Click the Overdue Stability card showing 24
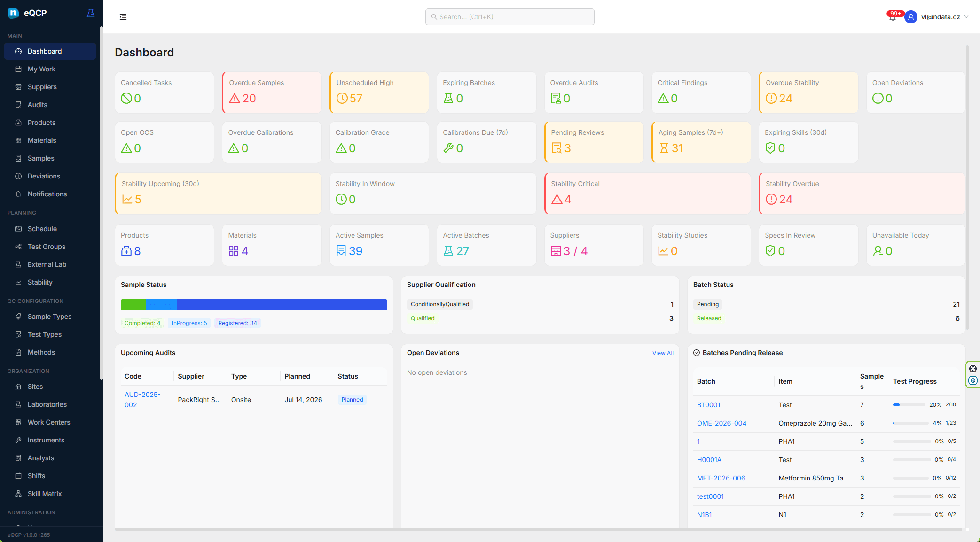The height and width of the screenshot is (542, 980). (808, 93)
